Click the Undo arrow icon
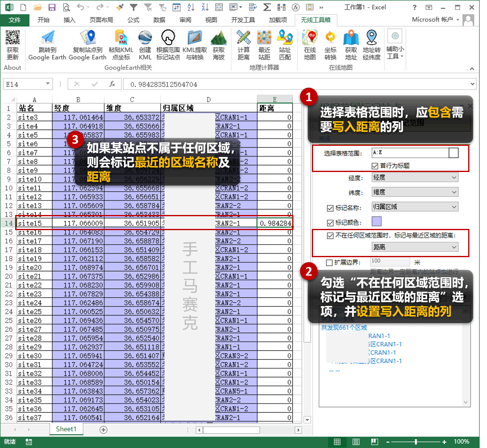 (81, 7)
